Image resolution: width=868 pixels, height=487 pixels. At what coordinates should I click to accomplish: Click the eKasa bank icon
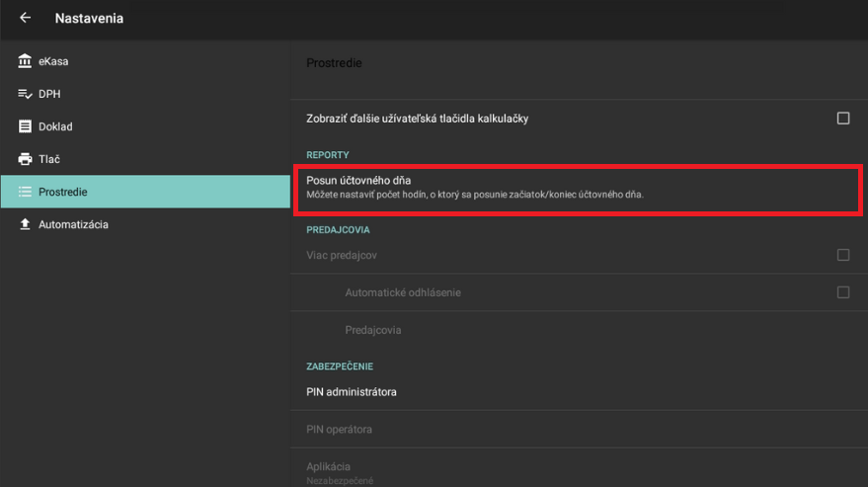click(x=25, y=61)
